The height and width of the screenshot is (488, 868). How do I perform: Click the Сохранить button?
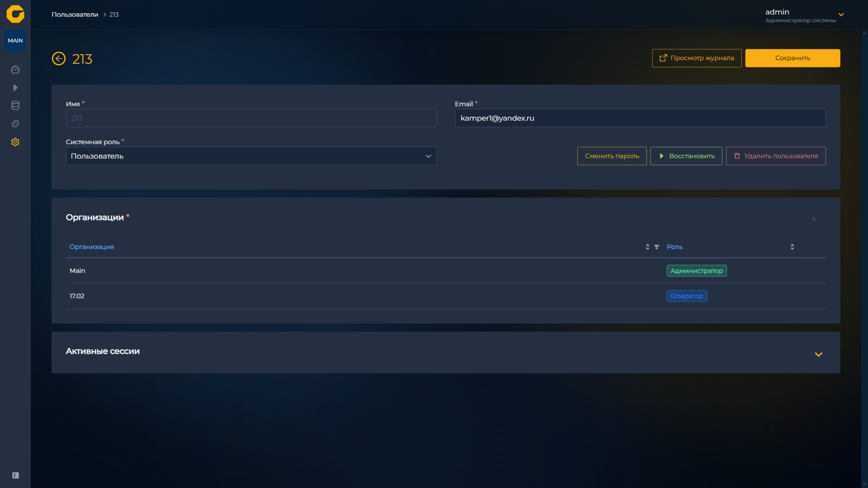point(793,58)
